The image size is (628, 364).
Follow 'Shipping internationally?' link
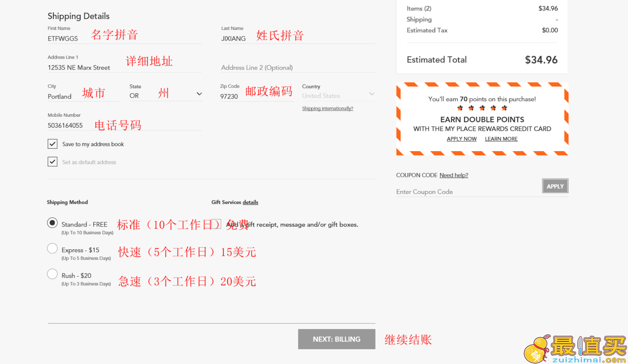[328, 108]
